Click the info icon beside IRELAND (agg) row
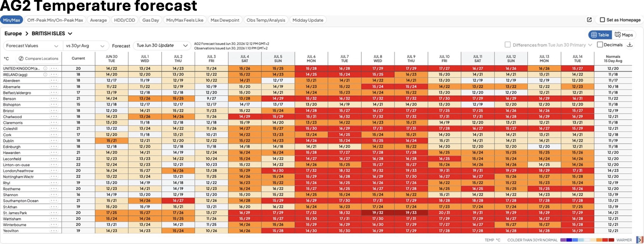Screen dimensions: 644x244 [x=45, y=75]
